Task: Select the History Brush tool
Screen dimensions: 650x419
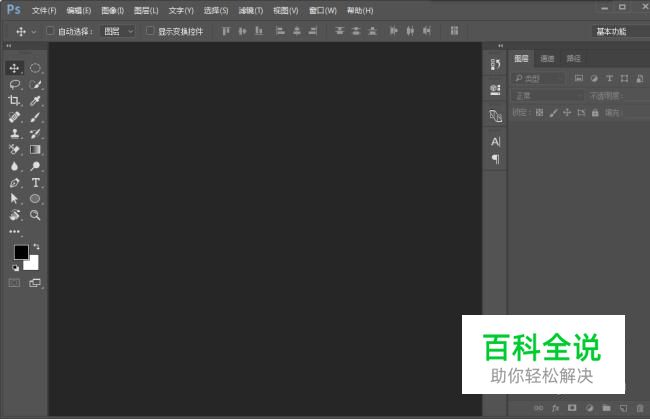Action: (35, 133)
